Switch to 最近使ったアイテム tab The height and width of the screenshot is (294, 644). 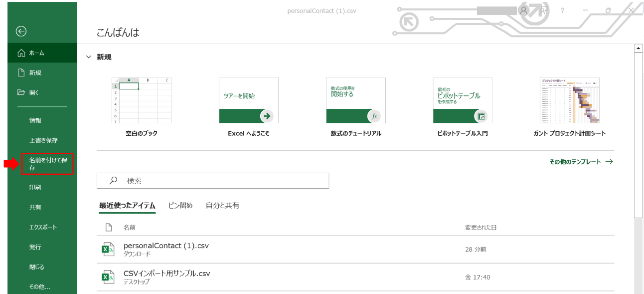(x=127, y=206)
